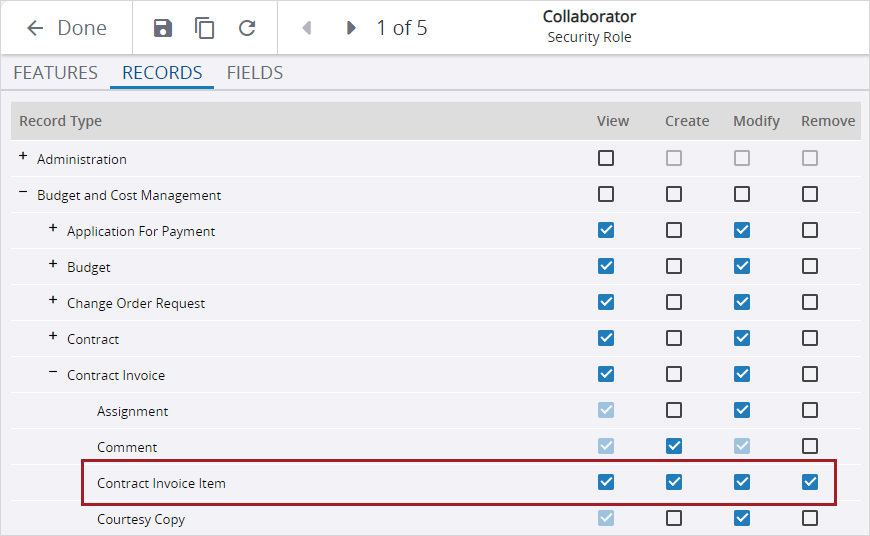870x536 pixels.
Task: Go to next record arrow
Action: pyautogui.click(x=351, y=28)
